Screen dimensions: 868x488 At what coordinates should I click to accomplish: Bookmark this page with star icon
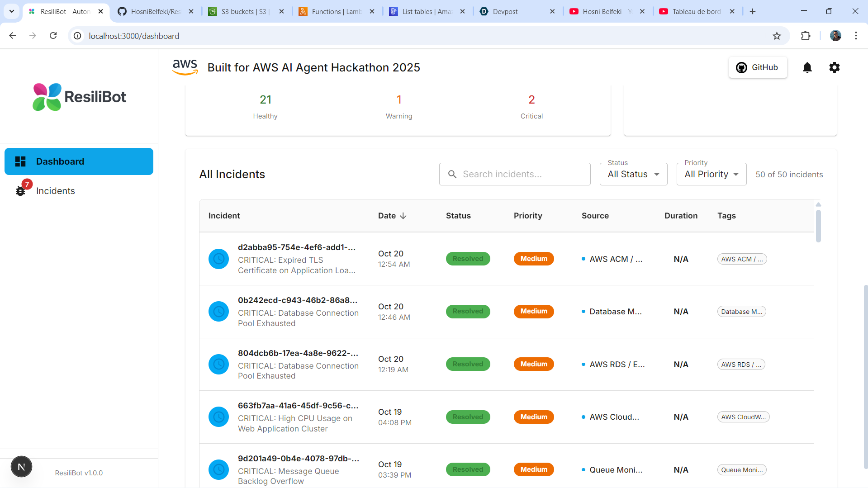pyautogui.click(x=777, y=36)
